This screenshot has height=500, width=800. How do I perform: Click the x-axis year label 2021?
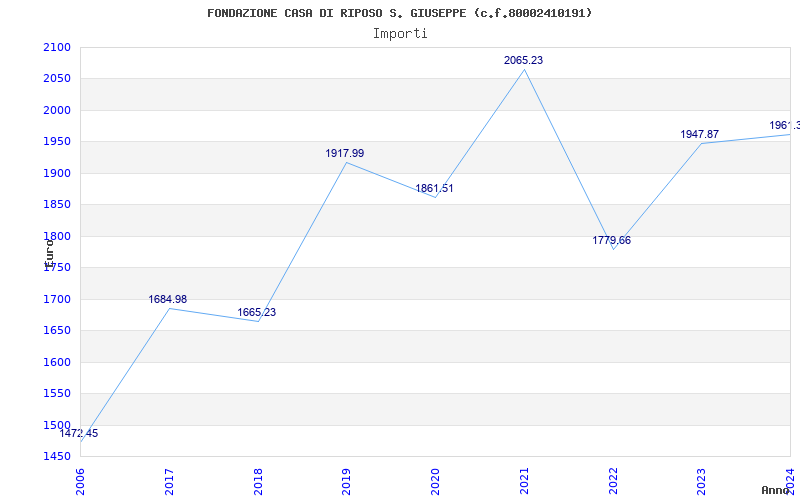(x=524, y=481)
